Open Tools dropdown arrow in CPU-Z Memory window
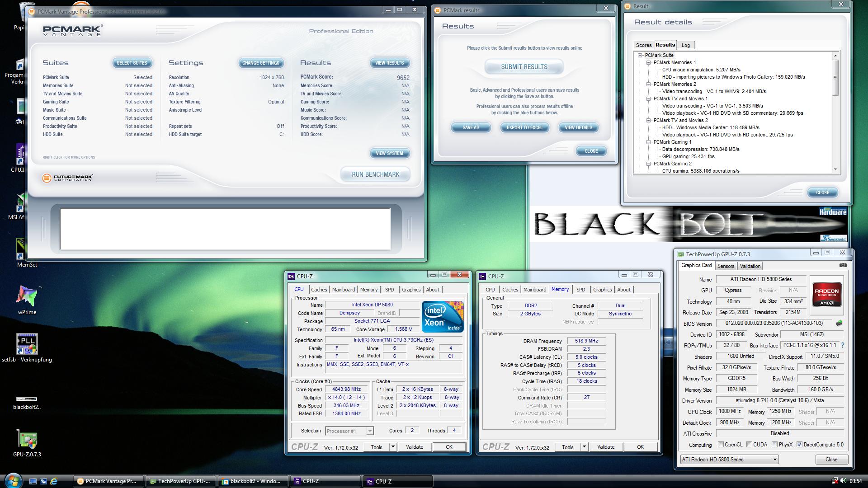 (584, 447)
